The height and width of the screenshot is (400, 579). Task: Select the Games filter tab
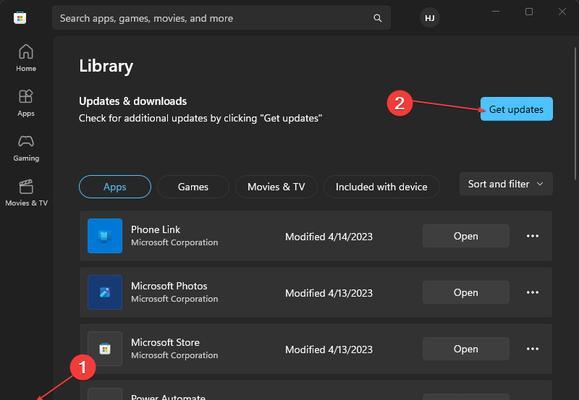click(x=193, y=187)
